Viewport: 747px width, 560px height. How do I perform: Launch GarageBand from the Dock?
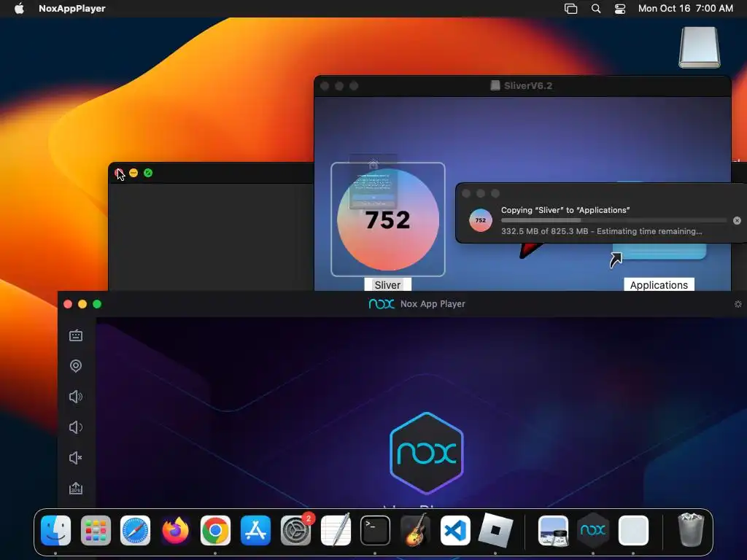click(415, 530)
